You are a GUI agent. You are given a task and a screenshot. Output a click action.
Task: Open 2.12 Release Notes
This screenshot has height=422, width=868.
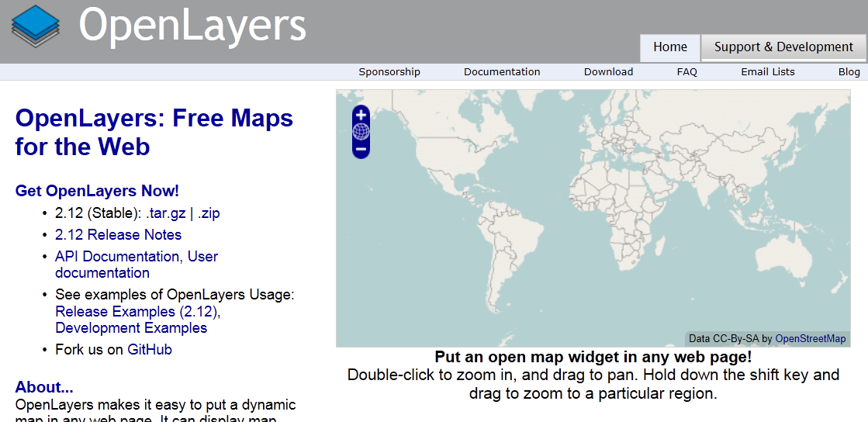pos(119,235)
